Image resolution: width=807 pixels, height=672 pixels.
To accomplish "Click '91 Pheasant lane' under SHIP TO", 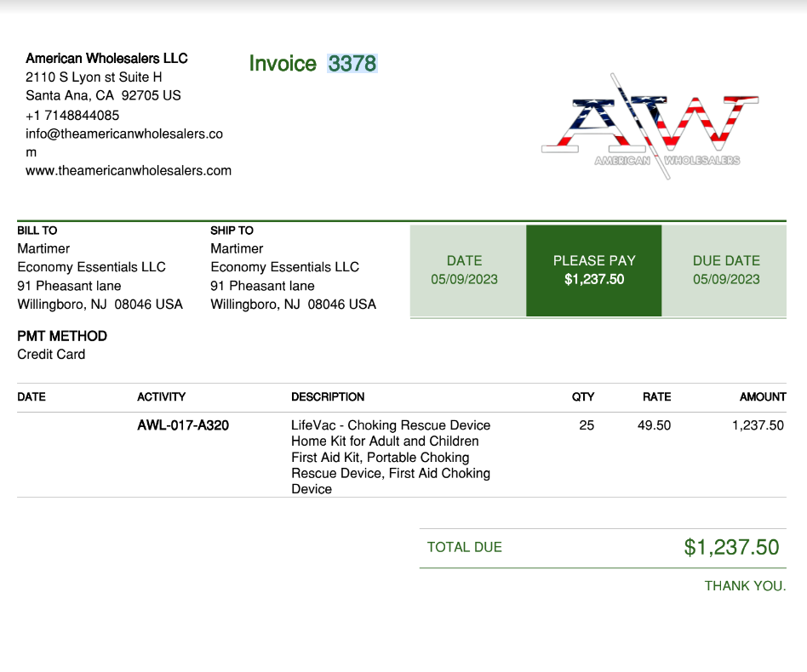I will coord(262,286).
